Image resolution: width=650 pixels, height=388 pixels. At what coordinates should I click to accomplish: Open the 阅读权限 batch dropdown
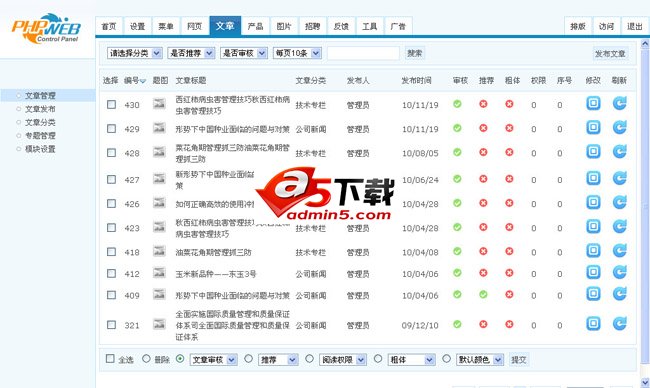(x=343, y=359)
